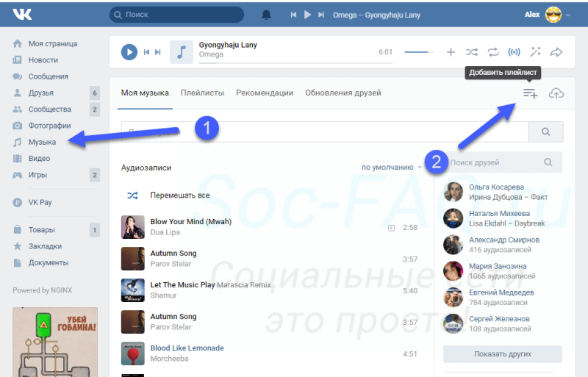The height and width of the screenshot is (377, 588).
Task: Open Наталья Михеева's music
Action: click(x=502, y=218)
